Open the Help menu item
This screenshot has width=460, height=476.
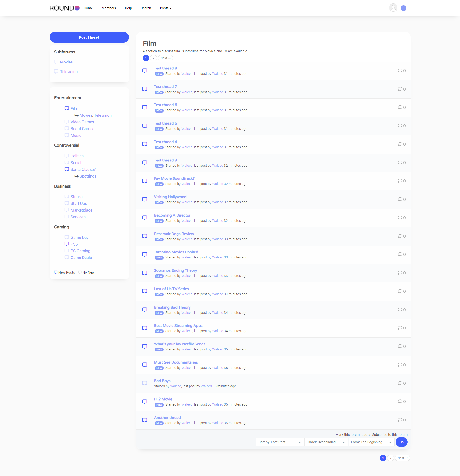128,8
